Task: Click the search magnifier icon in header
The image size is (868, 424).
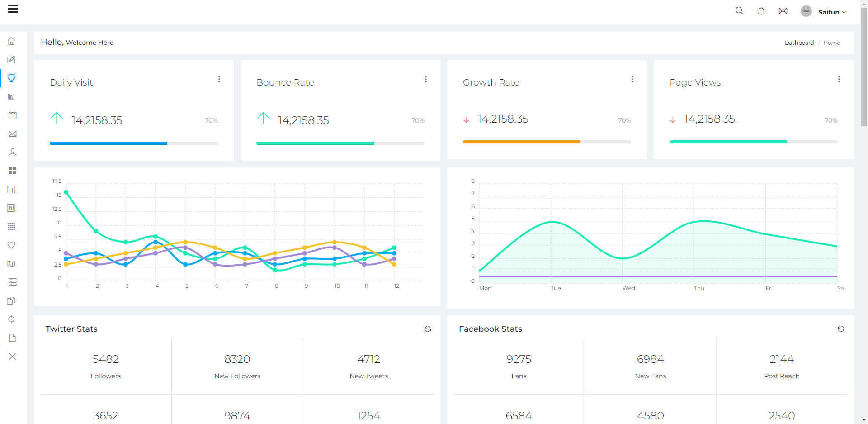Action: coord(739,11)
